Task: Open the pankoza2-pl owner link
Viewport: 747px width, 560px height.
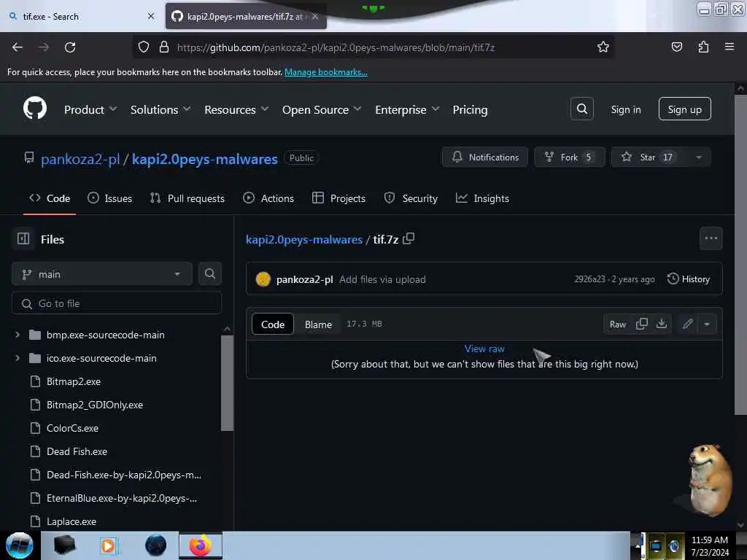Action: point(80,159)
